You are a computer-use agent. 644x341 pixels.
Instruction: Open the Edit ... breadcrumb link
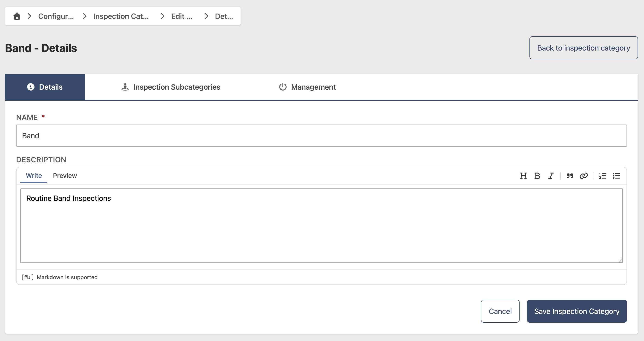click(182, 16)
